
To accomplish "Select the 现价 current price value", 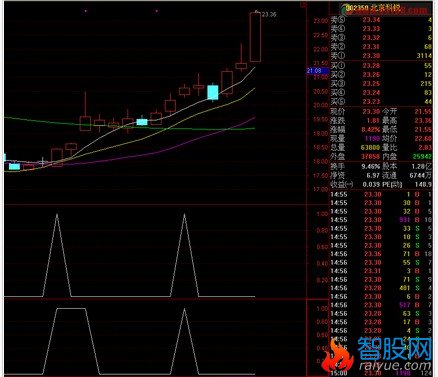I will click(371, 112).
